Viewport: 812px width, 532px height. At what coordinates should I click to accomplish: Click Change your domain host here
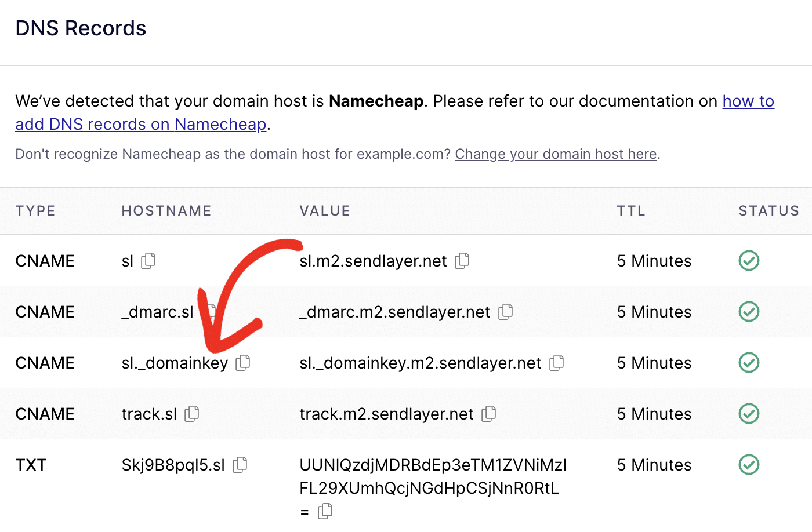coord(555,154)
